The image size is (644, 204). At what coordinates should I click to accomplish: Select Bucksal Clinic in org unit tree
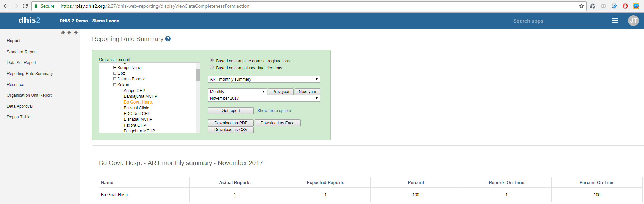pos(136,108)
